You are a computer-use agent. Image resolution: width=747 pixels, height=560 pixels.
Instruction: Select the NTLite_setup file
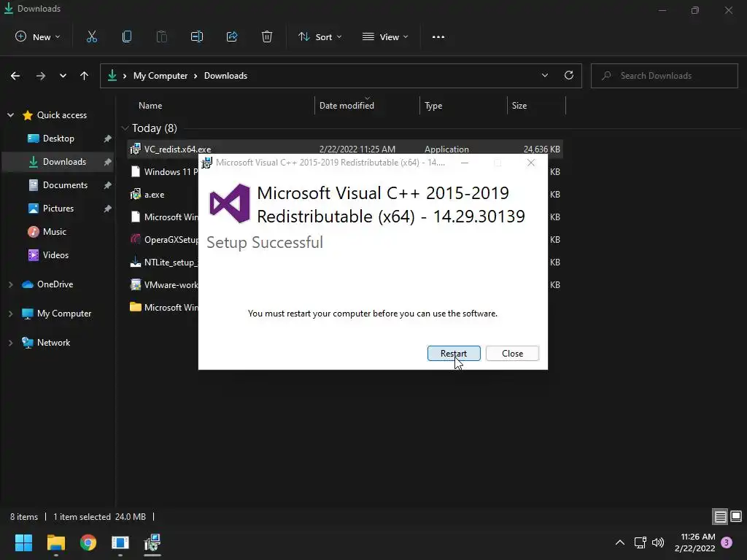[x=164, y=262]
